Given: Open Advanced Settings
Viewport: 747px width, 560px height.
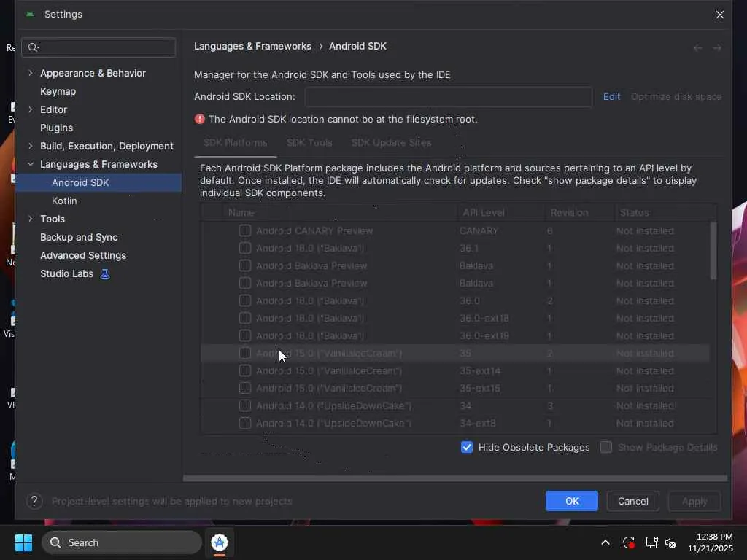Looking at the screenshot, I should [83, 255].
